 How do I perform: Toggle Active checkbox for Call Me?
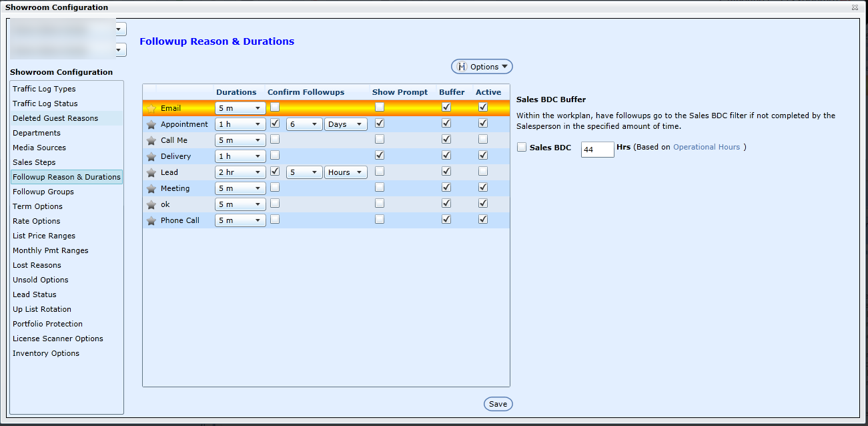click(x=483, y=140)
